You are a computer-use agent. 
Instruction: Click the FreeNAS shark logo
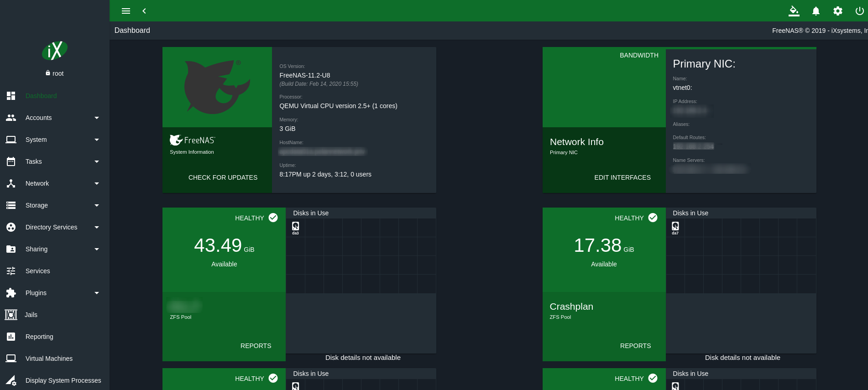[x=217, y=87]
